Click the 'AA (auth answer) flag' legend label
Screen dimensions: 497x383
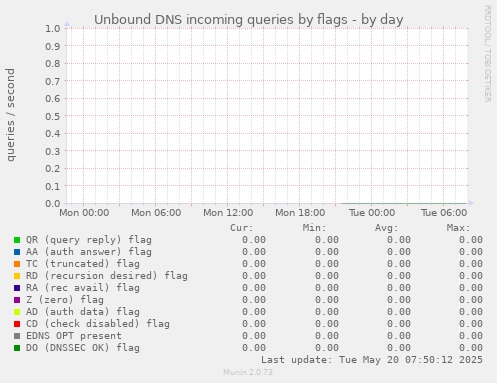point(89,252)
